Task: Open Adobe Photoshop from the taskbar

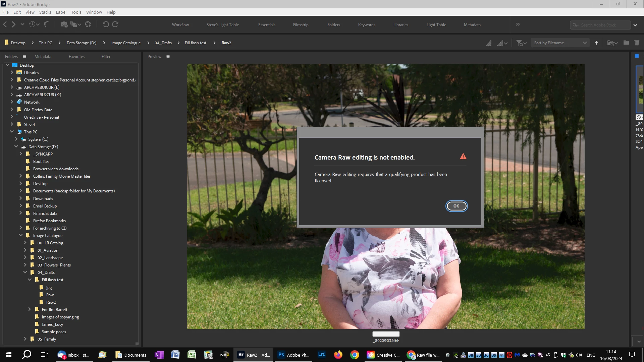Action: click(x=293, y=355)
